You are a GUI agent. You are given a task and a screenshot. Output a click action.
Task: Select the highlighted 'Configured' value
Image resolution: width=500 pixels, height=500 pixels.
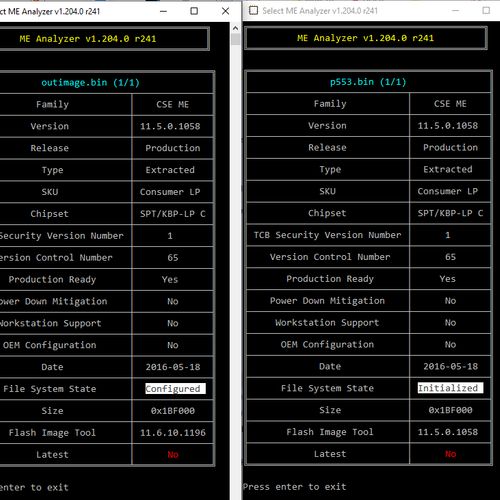pos(175,389)
